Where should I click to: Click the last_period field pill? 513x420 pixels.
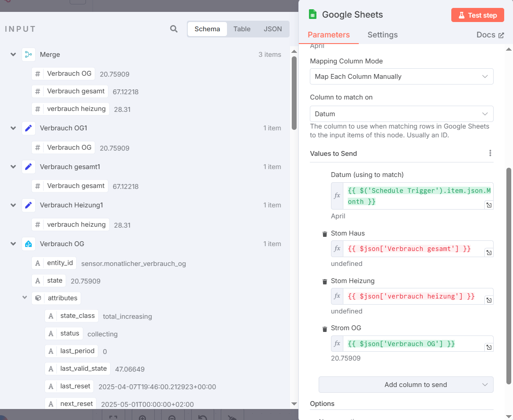click(72, 351)
